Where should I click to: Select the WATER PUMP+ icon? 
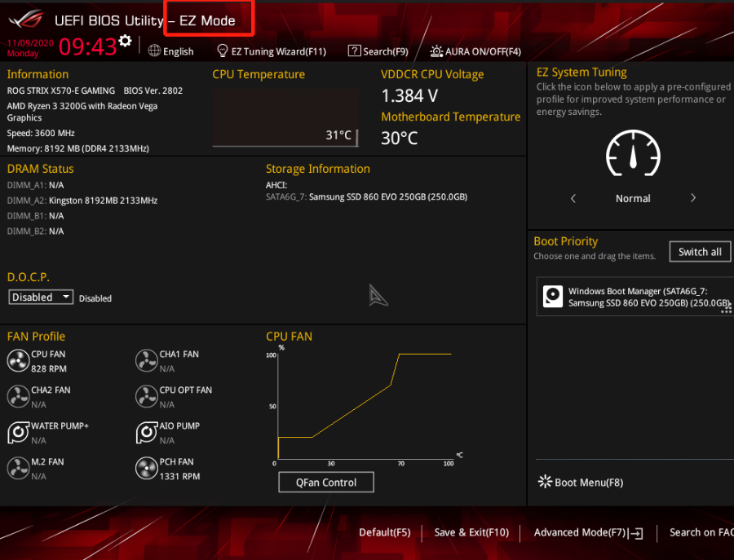[x=19, y=432]
